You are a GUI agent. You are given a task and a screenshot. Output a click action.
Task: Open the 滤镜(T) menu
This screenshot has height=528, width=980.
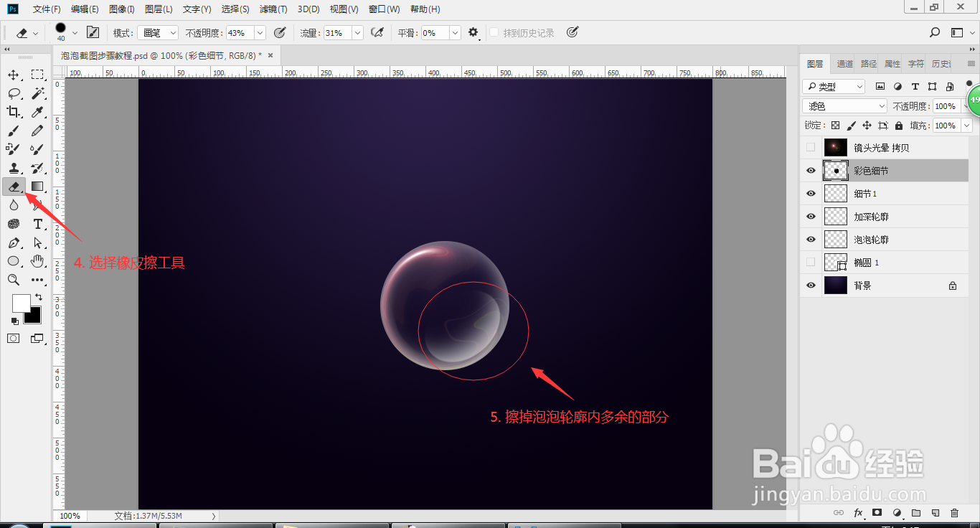point(273,9)
